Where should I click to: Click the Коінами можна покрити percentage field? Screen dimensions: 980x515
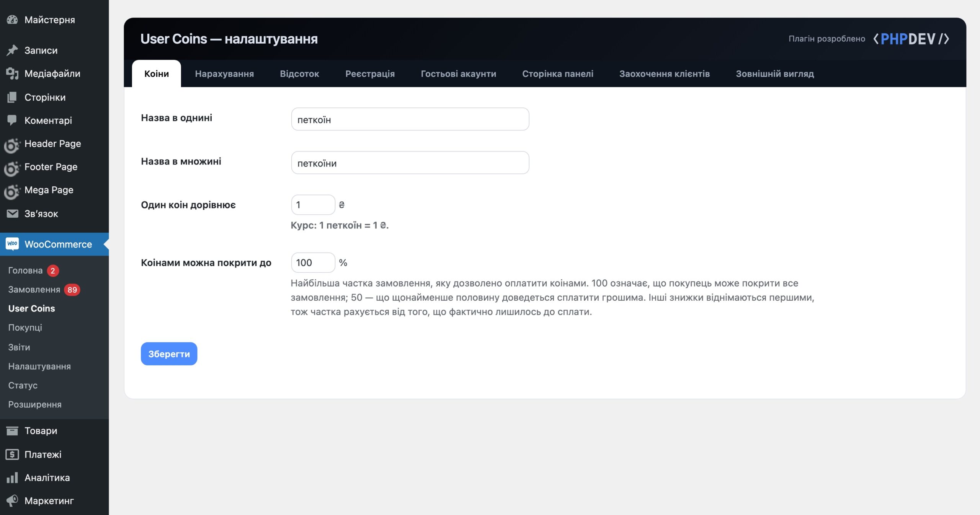pos(313,262)
